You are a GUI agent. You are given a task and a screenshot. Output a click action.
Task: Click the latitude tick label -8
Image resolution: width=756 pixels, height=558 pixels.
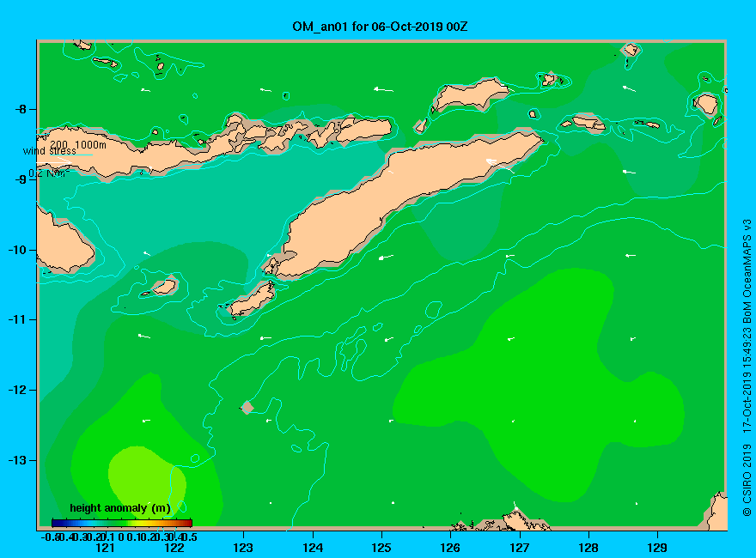pos(21,109)
